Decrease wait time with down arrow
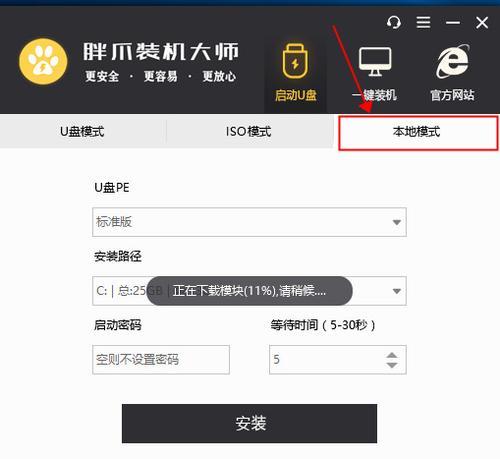 point(392,365)
